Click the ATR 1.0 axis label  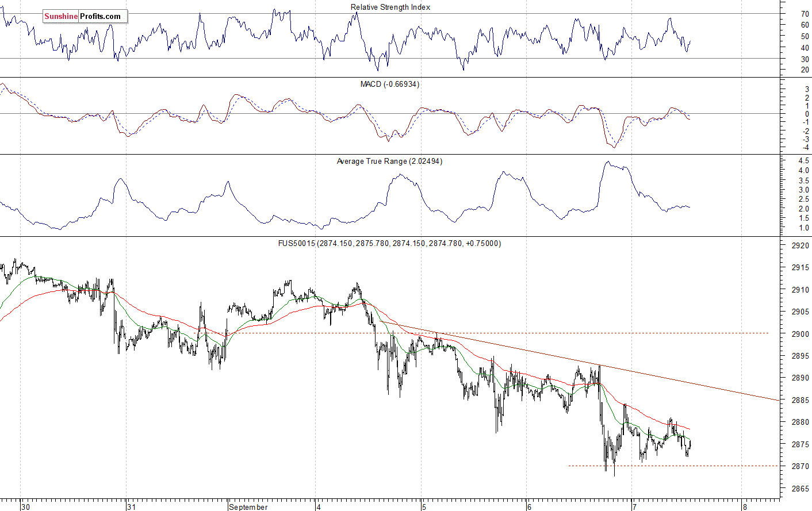pos(804,228)
